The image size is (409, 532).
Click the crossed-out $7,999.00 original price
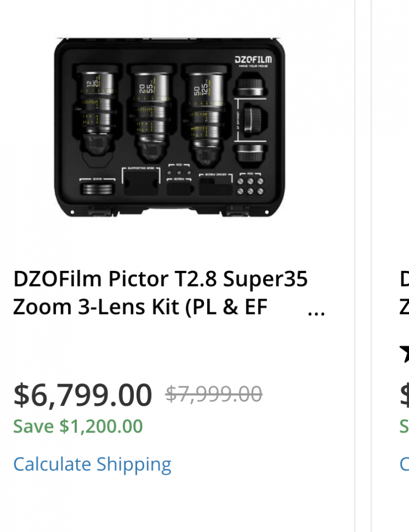214,394
